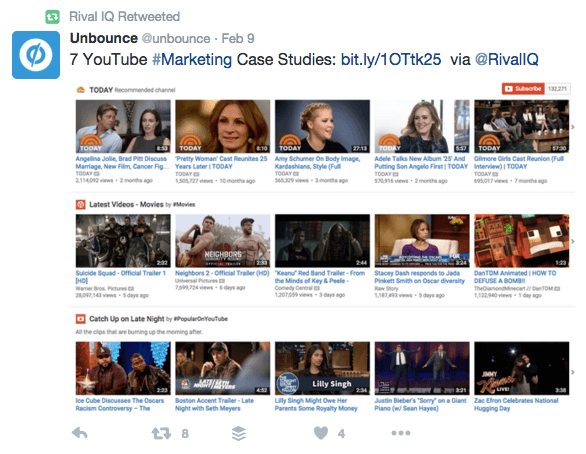Click the like count 4
The width and height of the screenshot is (586, 454).
click(x=341, y=433)
